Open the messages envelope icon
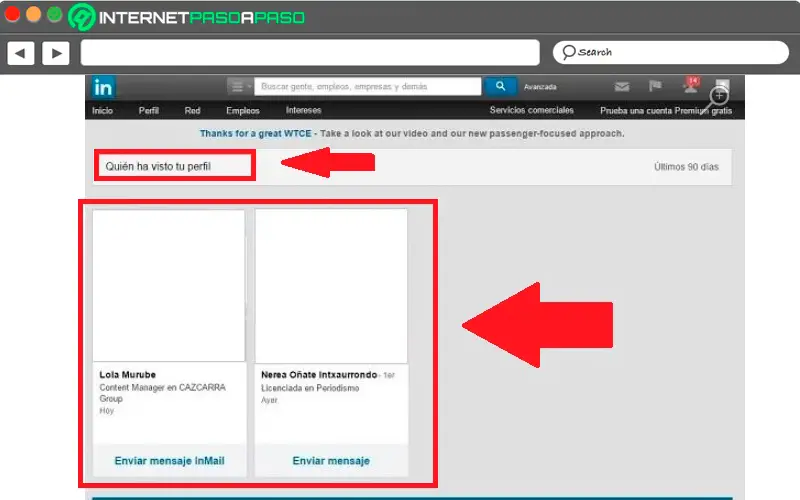The width and height of the screenshot is (800, 500). (621, 87)
